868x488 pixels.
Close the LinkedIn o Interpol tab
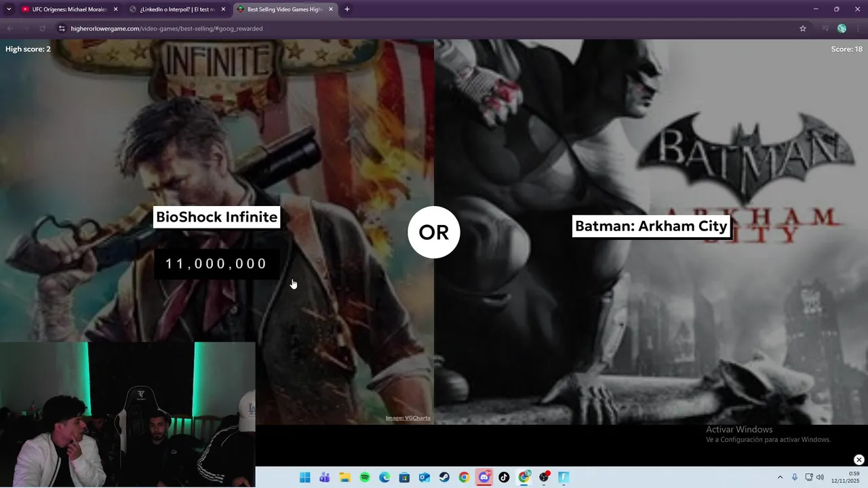coord(223,9)
